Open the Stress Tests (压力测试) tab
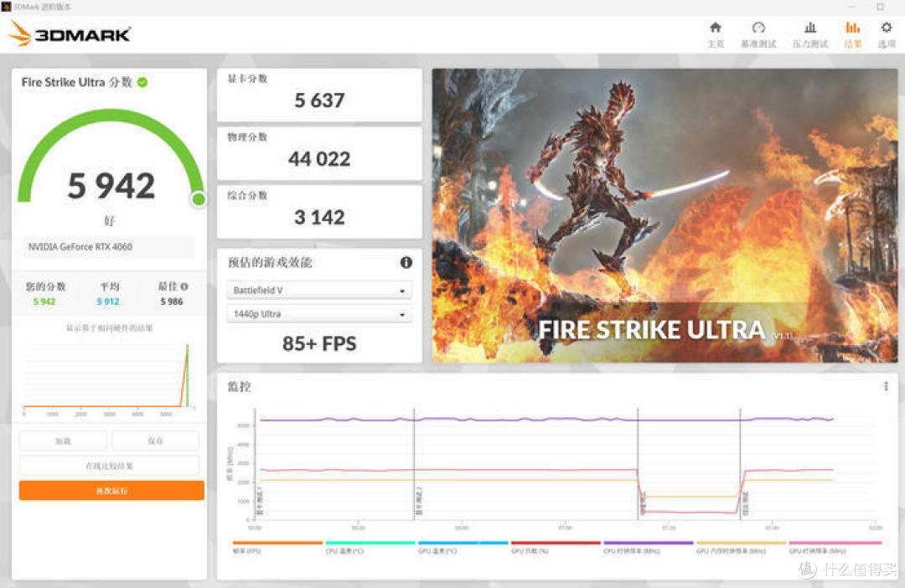This screenshot has height=588, width=905. (809, 34)
